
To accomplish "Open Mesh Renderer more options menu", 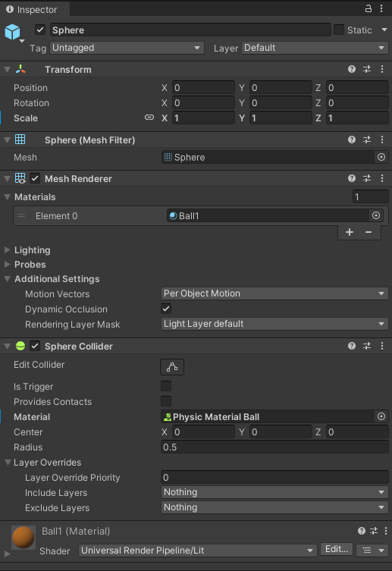I will point(382,178).
